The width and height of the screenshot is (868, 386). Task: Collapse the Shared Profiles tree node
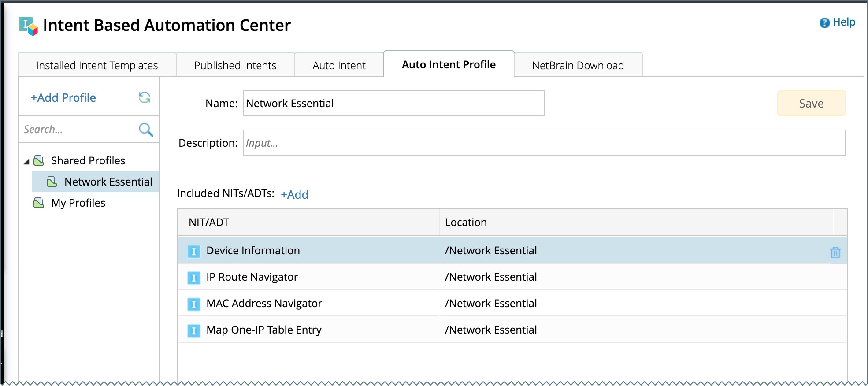tap(26, 162)
